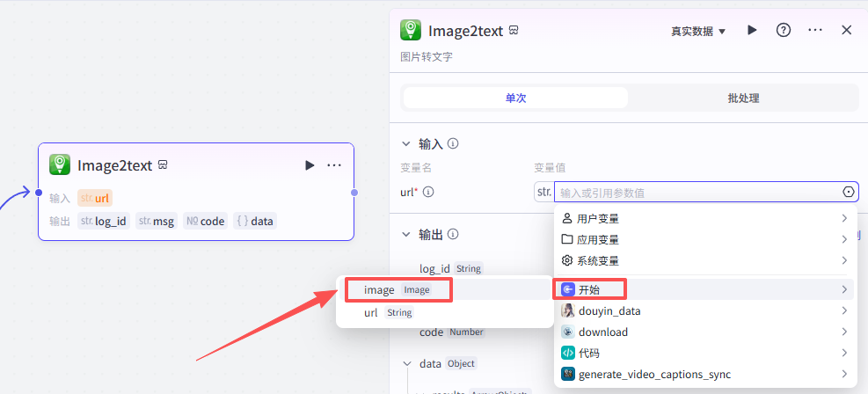The width and height of the screenshot is (868, 394).
Task: Run the Image2text node from the canvas
Action: pyautogui.click(x=309, y=165)
